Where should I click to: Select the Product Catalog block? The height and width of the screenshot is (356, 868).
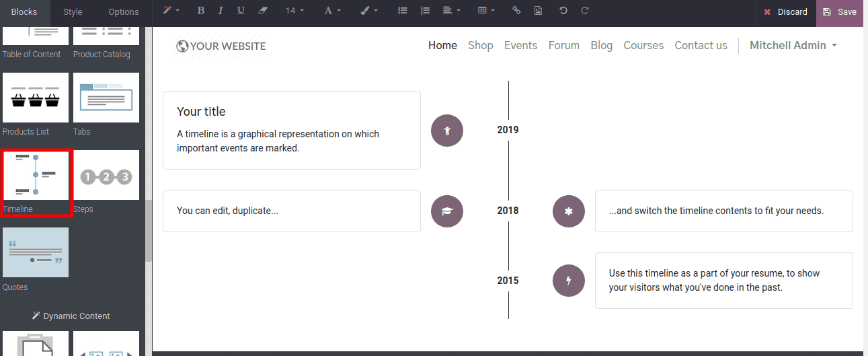(x=106, y=43)
